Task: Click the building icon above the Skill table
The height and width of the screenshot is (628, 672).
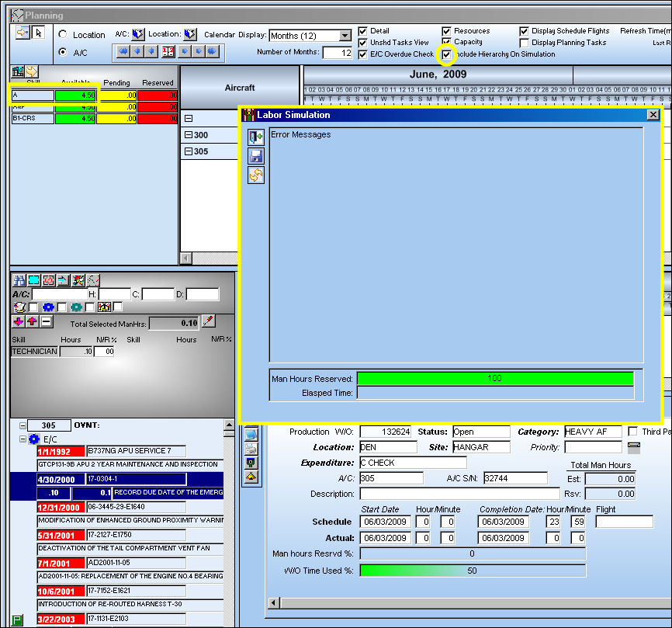Action: coord(18,71)
